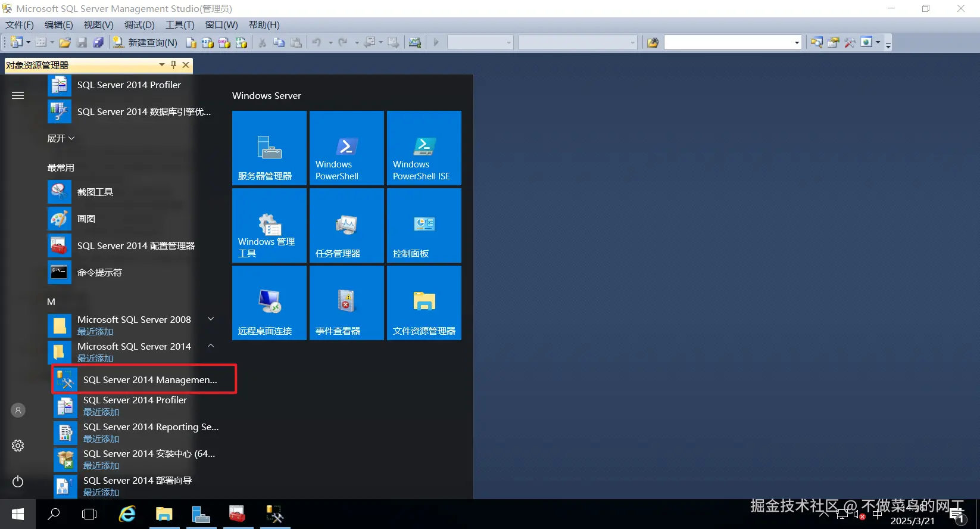Image resolution: width=980 pixels, height=529 pixels.
Task: Click the Windows 管理工具 tile
Action: tap(269, 225)
